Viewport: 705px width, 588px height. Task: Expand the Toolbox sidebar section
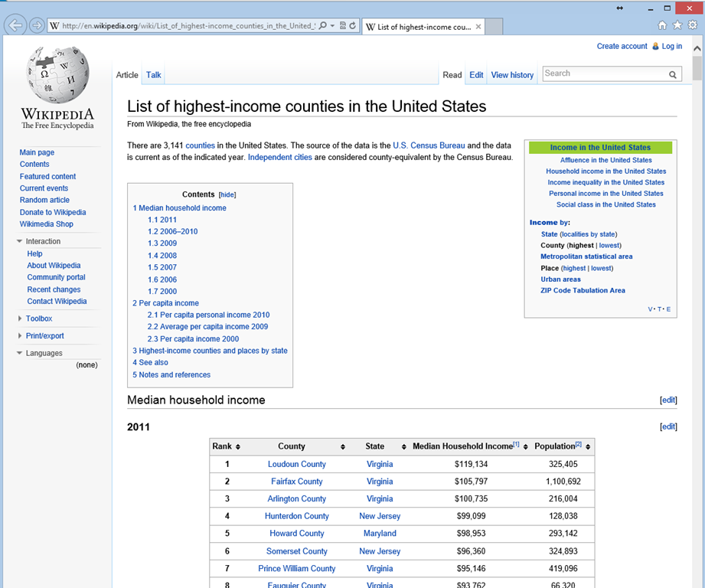pyautogui.click(x=19, y=318)
